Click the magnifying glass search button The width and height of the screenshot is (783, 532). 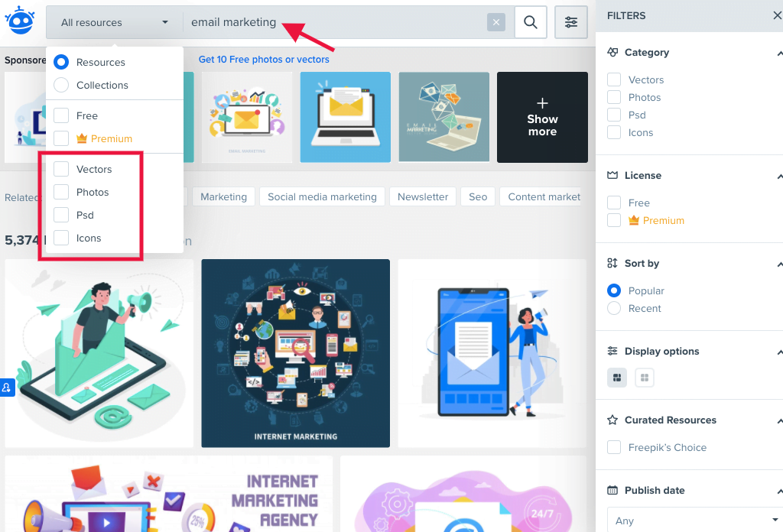coord(531,22)
